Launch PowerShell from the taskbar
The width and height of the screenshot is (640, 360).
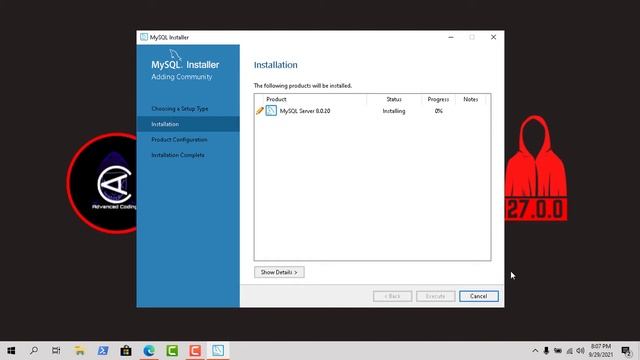(103, 351)
